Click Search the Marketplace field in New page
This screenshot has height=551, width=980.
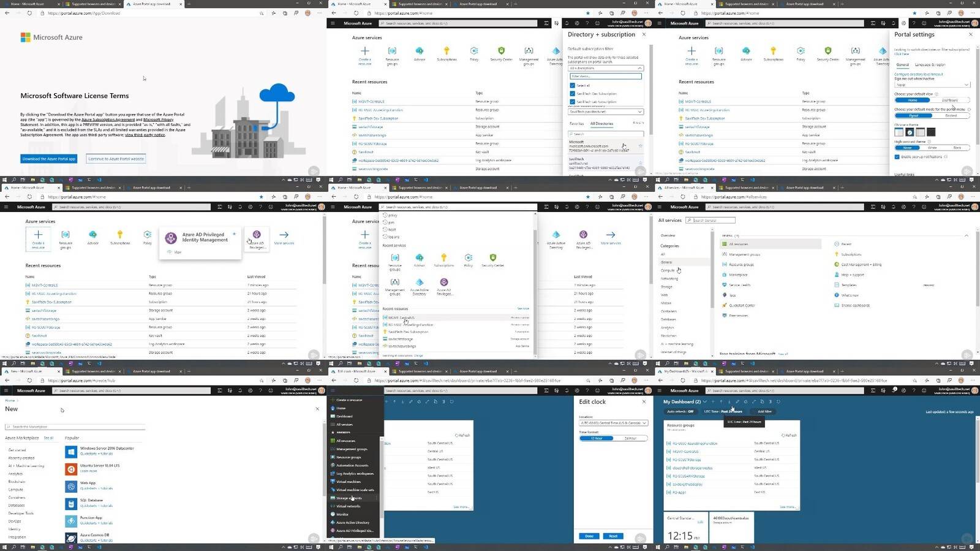[75, 427]
